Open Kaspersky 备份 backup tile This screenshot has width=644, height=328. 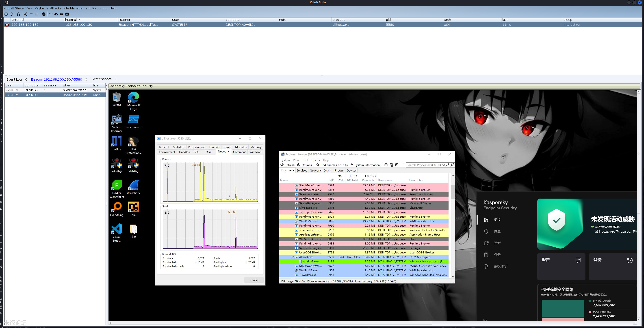pyautogui.click(x=613, y=267)
